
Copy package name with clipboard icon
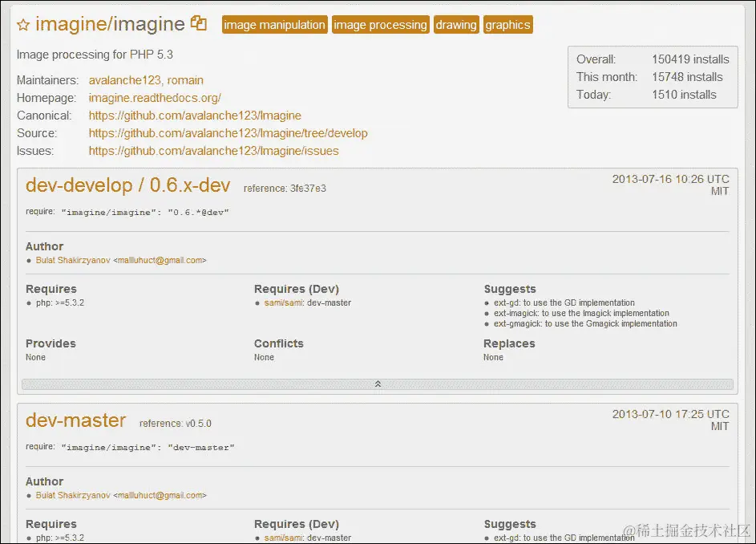(x=199, y=22)
